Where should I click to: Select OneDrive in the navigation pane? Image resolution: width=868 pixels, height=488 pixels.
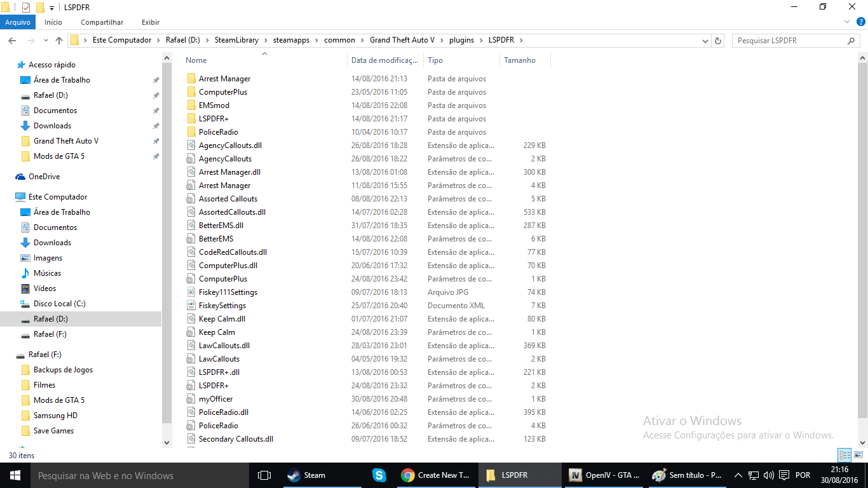(44, 177)
